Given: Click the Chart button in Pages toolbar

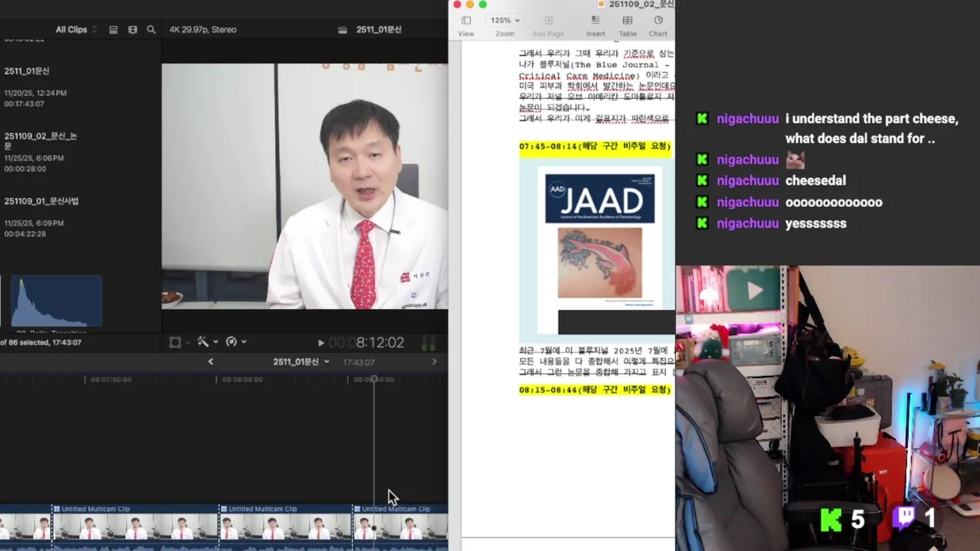Looking at the screenshot, I should (658, 25).
